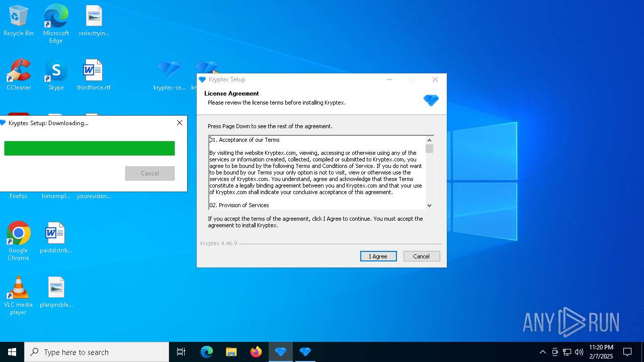This screenshot has height=362, width=644.
Task: Open Firefox from the taskbar
Action: pyautogui.click(x=256, y=352)
